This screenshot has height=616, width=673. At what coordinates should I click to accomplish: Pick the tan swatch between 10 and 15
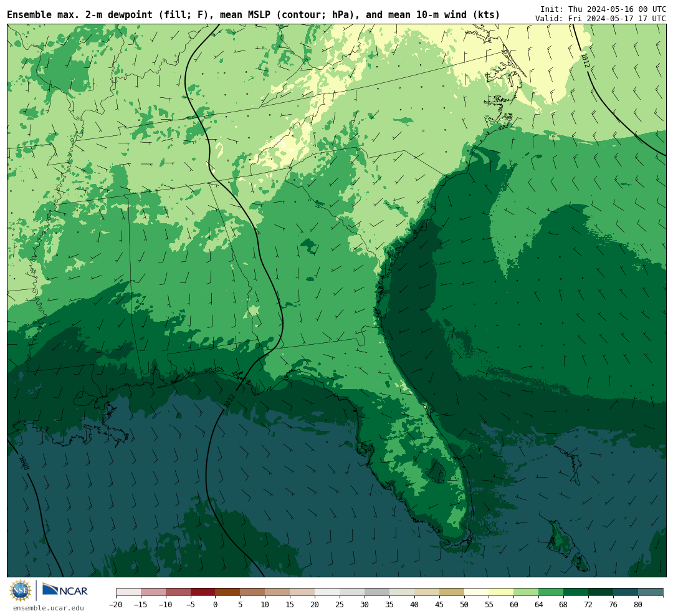tap(277, 592)
